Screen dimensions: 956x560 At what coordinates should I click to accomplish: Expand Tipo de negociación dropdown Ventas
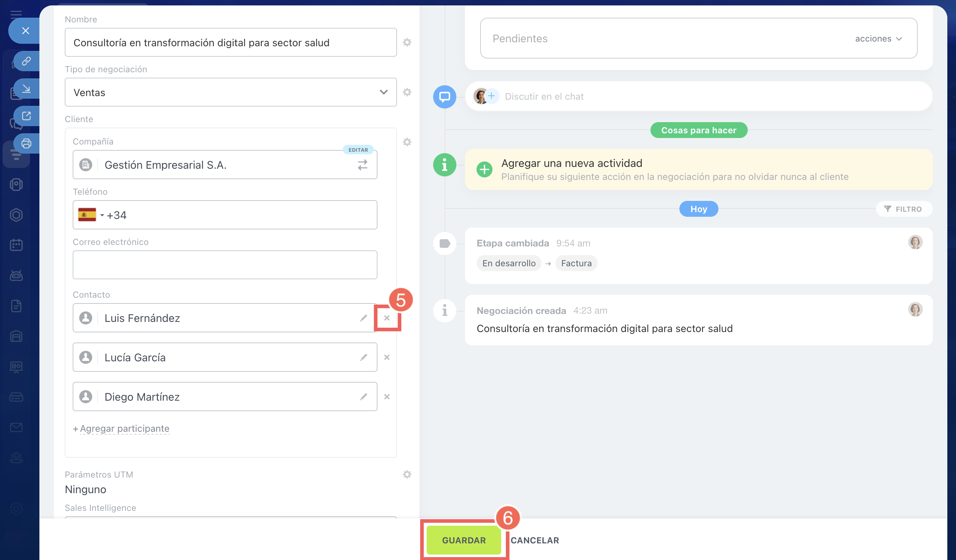[x=231, y=92]
